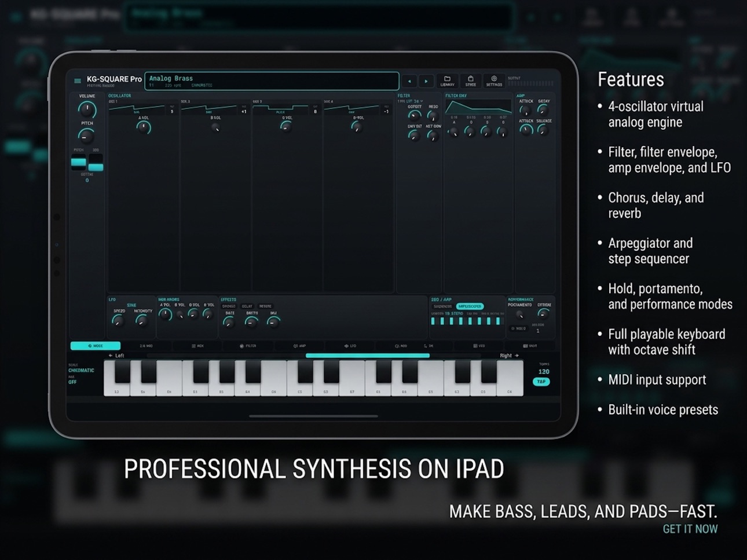
Task: Change the LFO Sine waveform selector
Action: pos(131,305)
